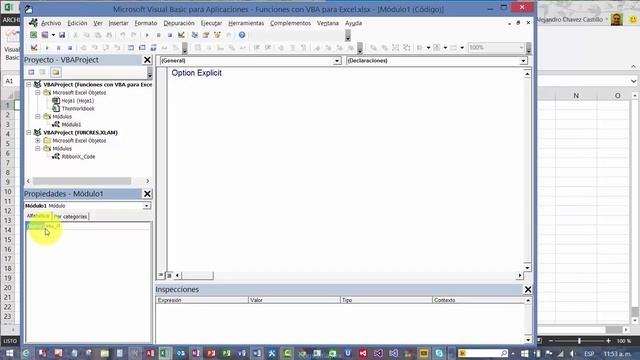Viewport: 640px width, 360px height.
Task: Click the code window vertical scrollbar down arrow
Action: [x=527, y=268]
